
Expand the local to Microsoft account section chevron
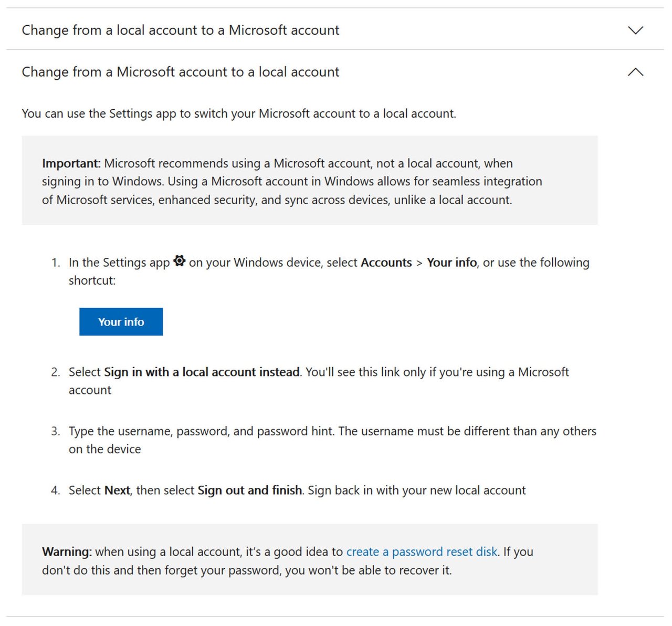click(x=635, y=30)
